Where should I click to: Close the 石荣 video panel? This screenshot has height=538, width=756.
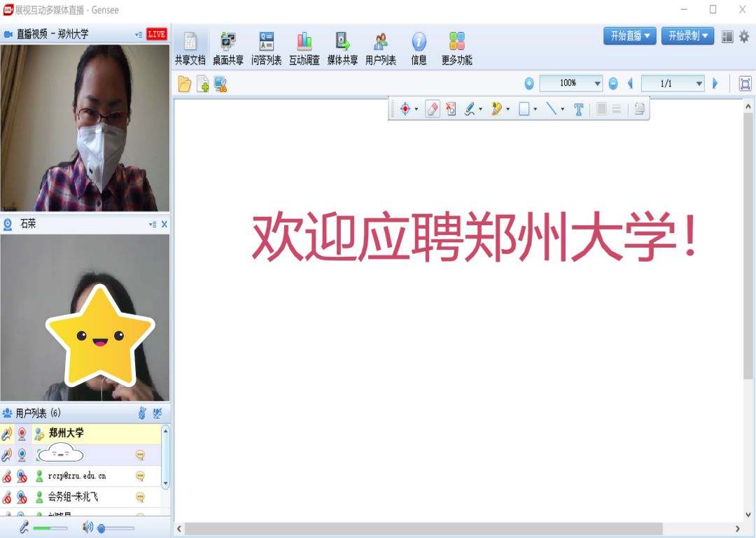coord(164,224)
